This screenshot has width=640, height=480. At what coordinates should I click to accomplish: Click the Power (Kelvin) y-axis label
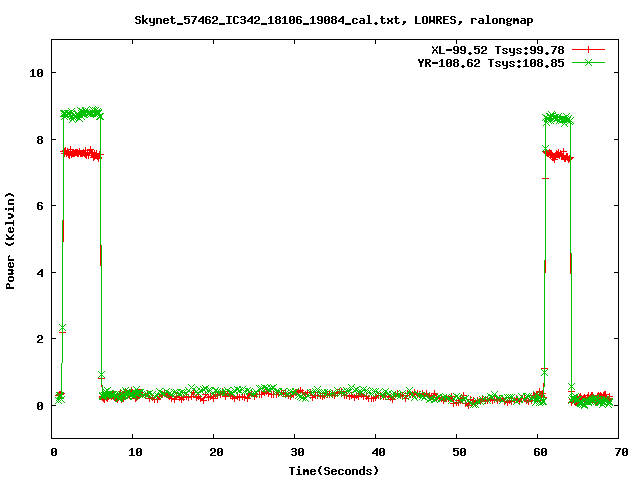tap(10, 241)
